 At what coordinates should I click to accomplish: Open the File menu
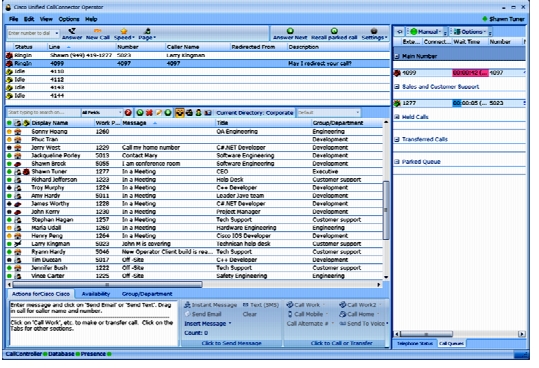[13, 19]
